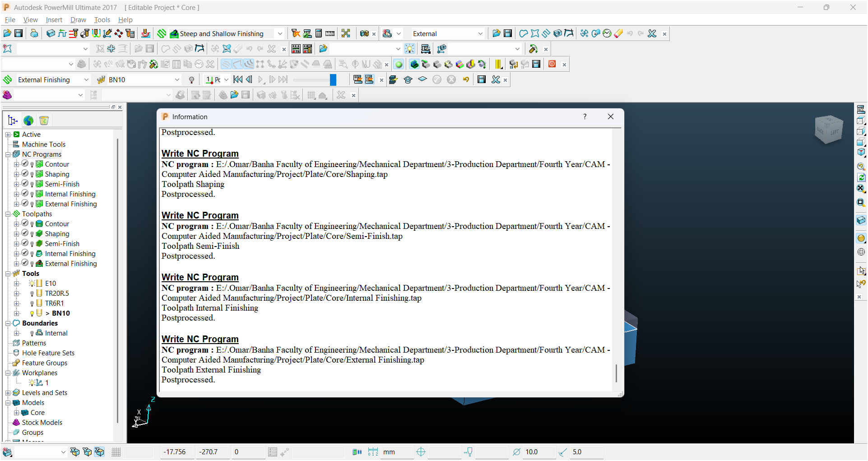Open the Tools menu
This screenshot has height=461, width=868.
click(102, 20)
